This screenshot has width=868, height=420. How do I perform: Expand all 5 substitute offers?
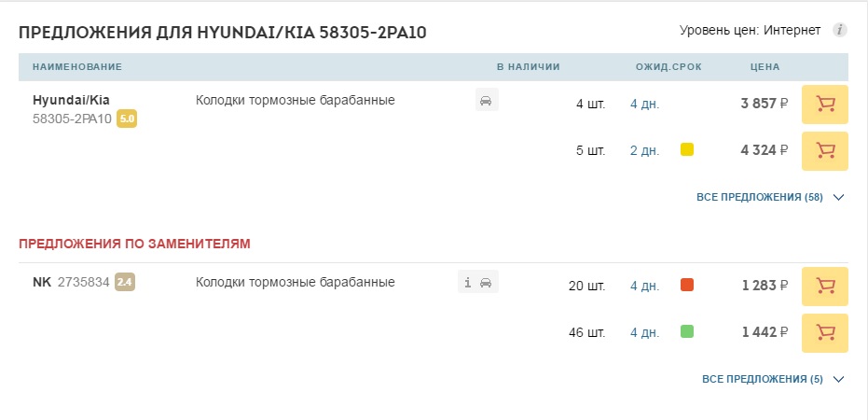772,380
